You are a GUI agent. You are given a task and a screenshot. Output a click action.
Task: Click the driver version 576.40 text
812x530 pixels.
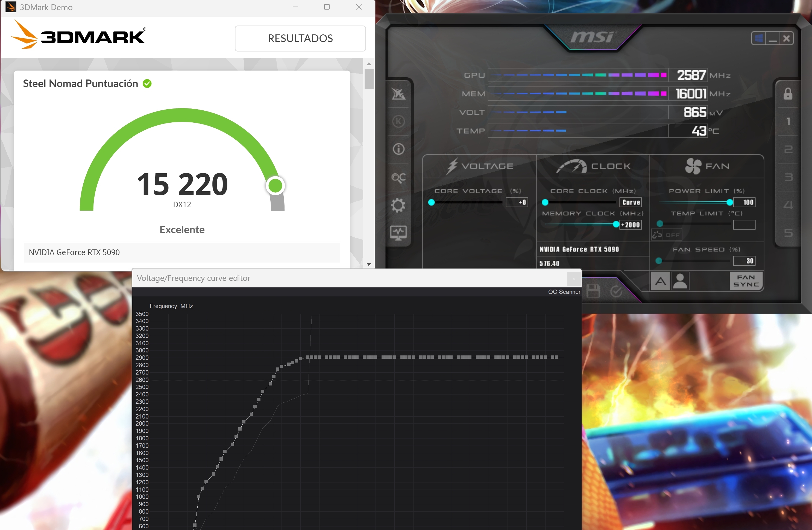click(x=550, y=263)
